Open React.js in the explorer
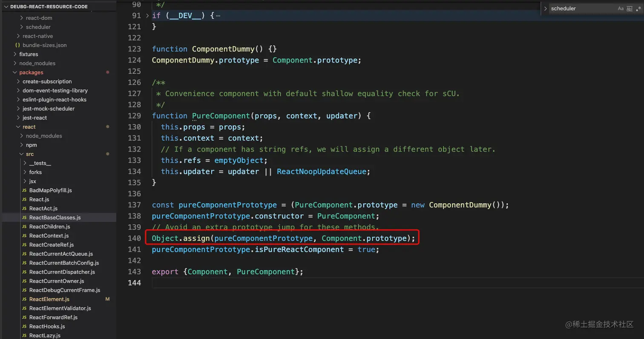644x339 pixels. click(x=39, y=199)
